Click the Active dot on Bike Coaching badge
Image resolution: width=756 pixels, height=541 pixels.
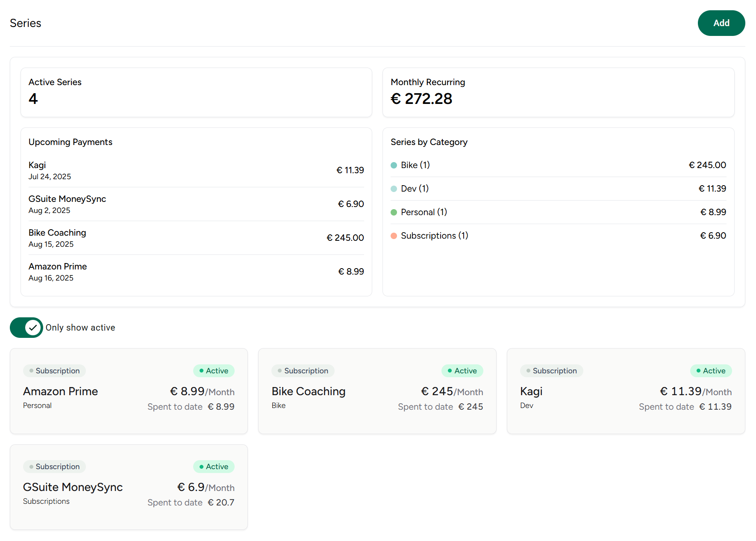click(x=449, y=371)
